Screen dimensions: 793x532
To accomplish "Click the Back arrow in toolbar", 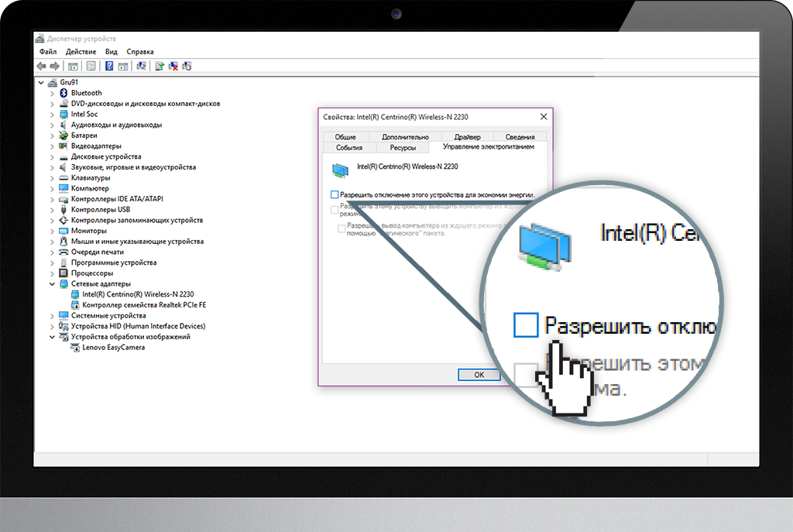I will (42, 67).
